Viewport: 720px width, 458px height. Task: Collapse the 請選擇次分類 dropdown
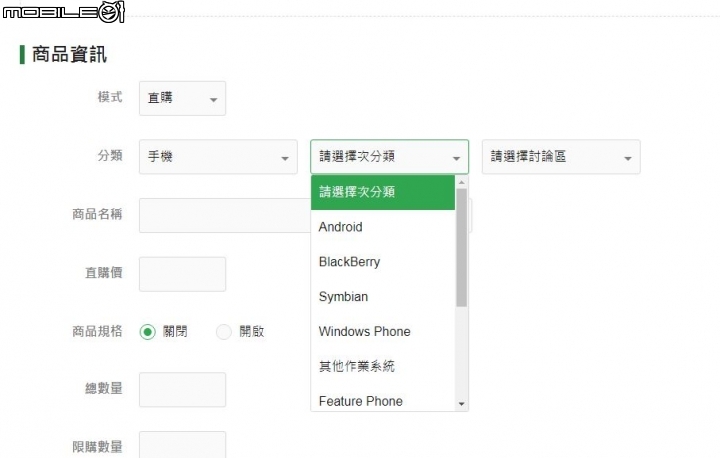click(389, 157)
